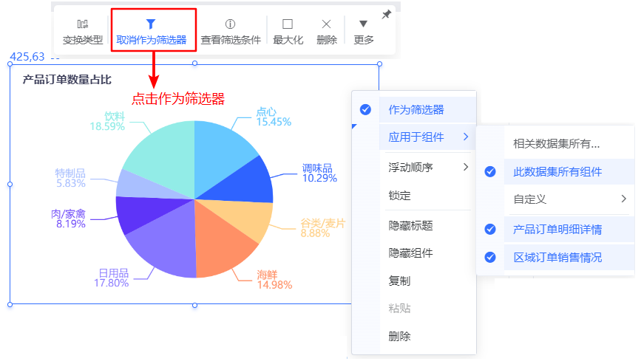641x364 pixels.
Task: Select 区域订单销售情况 component
Action: click(569, 258)
